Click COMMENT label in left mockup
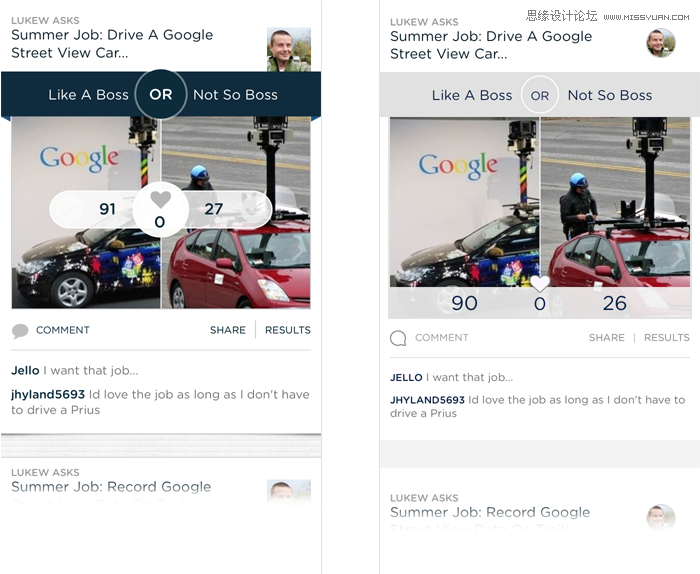 [63, 330]
